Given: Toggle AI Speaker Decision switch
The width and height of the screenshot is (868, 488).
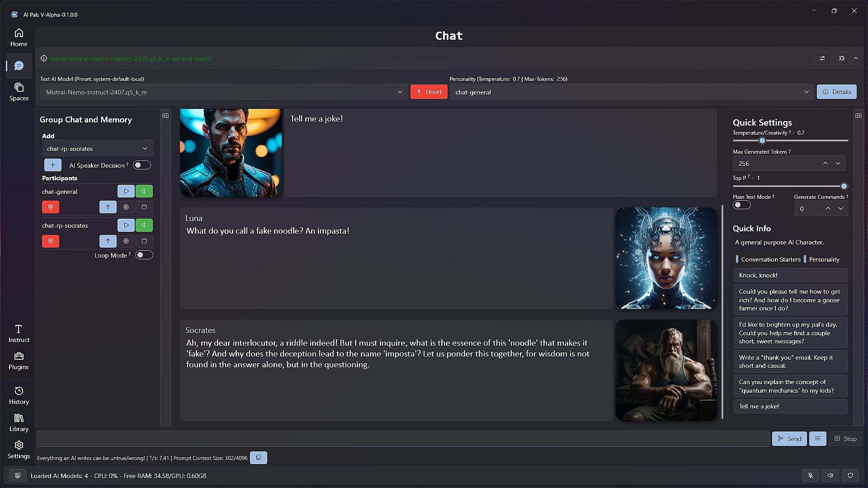Looking at the screenshot, I should 142,165.
